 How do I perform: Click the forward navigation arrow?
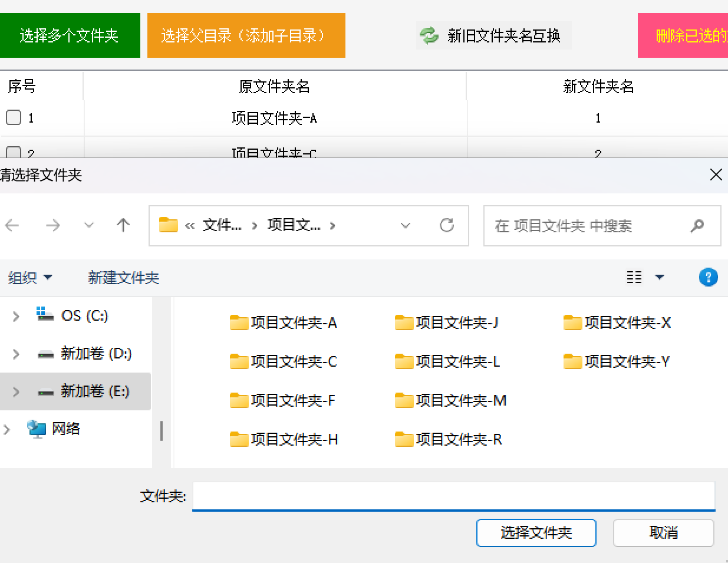54,225
